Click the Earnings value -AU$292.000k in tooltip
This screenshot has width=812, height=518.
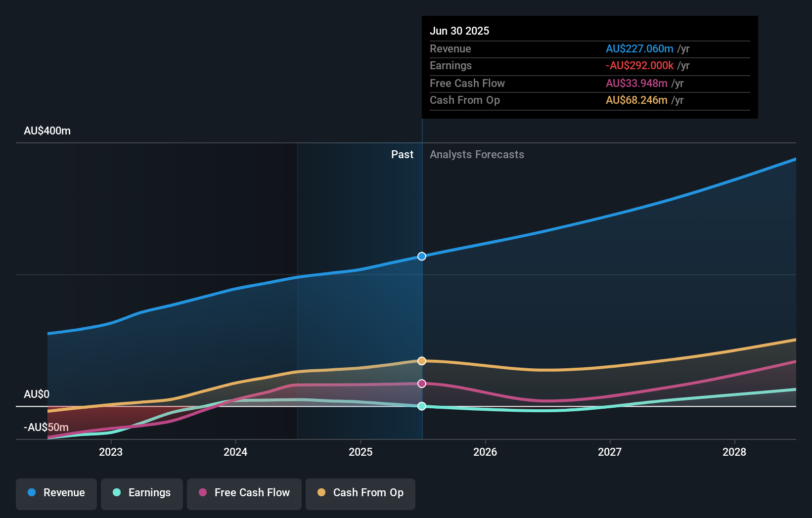pos(640,65)
